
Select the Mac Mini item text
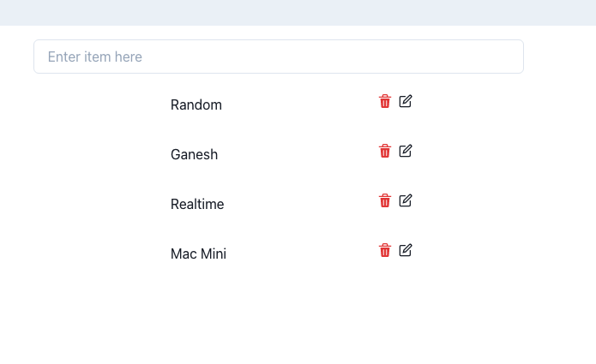tap(198, 254)
